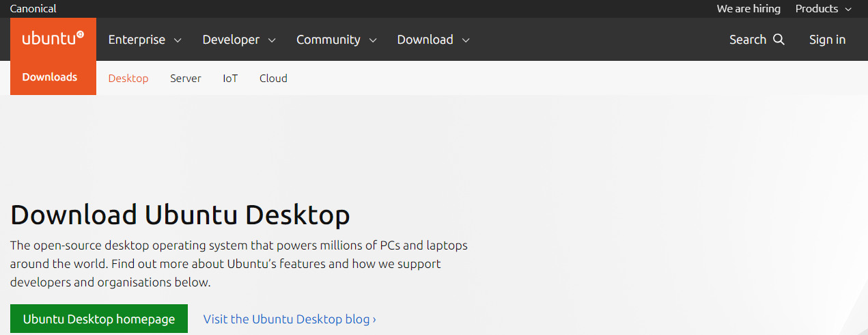Select the Cloud downloads tab

coord(273,78)
